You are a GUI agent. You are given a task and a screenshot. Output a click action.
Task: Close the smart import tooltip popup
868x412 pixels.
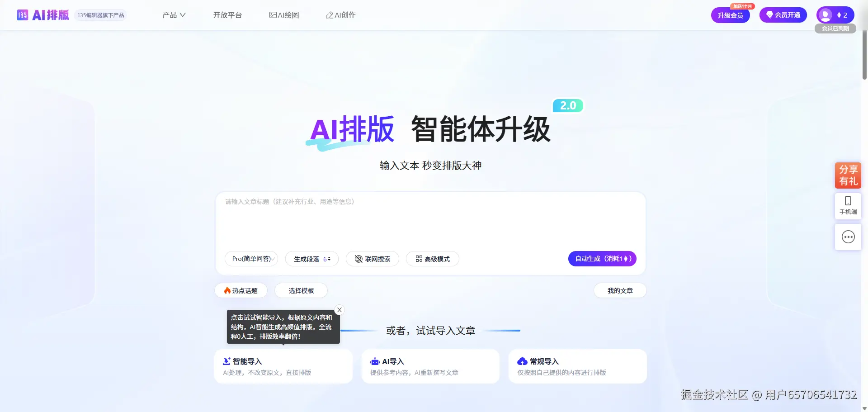[339, 309]
